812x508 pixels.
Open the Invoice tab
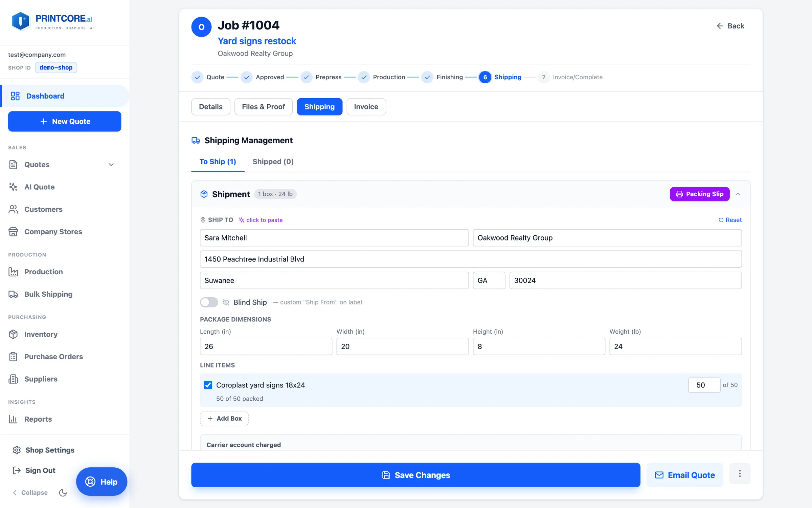tap(366, 107)
